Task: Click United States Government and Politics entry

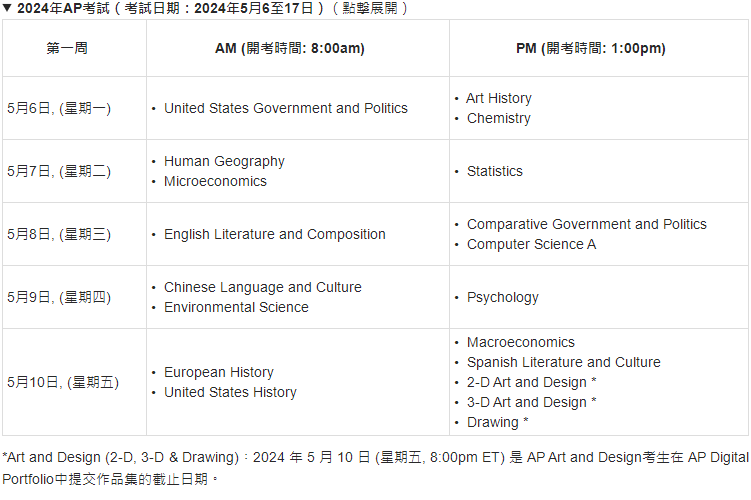Action: [x=286, y=108]
